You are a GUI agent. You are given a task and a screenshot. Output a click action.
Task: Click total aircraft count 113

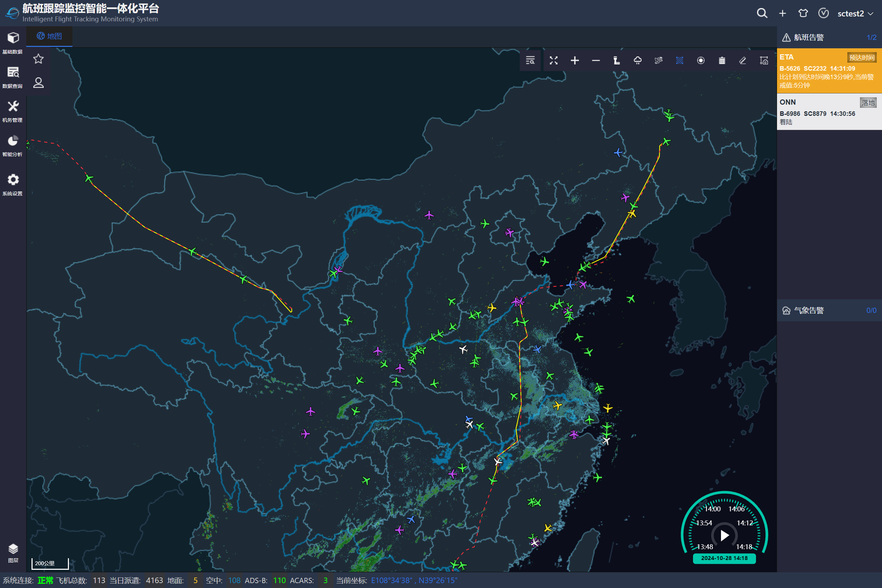click(99, 580)
